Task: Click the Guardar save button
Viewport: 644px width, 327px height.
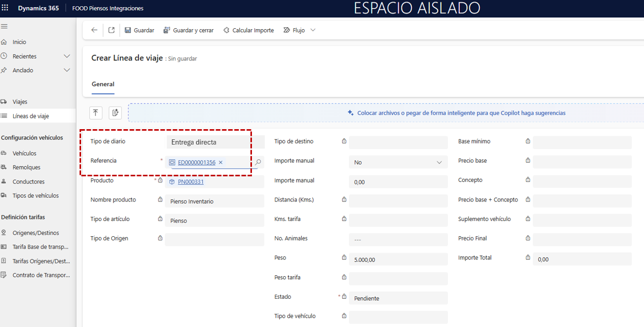Action: pos(139,30)
